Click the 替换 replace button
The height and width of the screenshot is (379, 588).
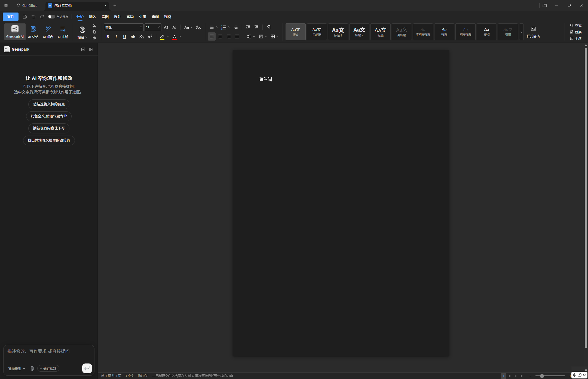point(576,32)
